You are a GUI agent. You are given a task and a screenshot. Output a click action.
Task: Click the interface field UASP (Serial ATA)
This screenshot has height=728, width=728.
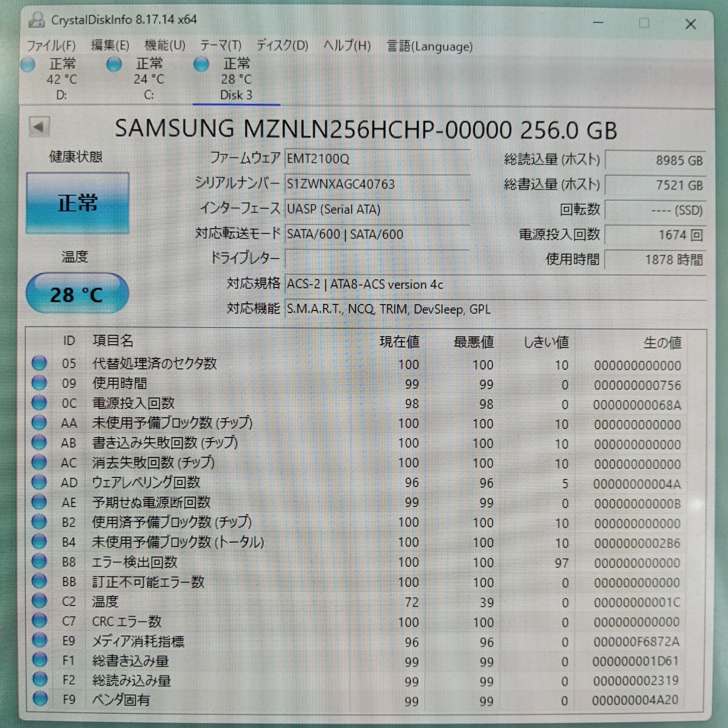377,209
